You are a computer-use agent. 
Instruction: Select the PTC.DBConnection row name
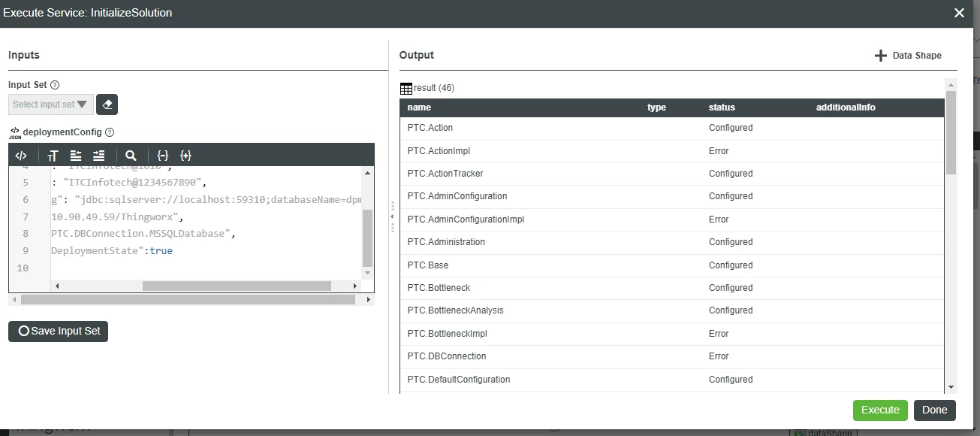pos(447,356)
